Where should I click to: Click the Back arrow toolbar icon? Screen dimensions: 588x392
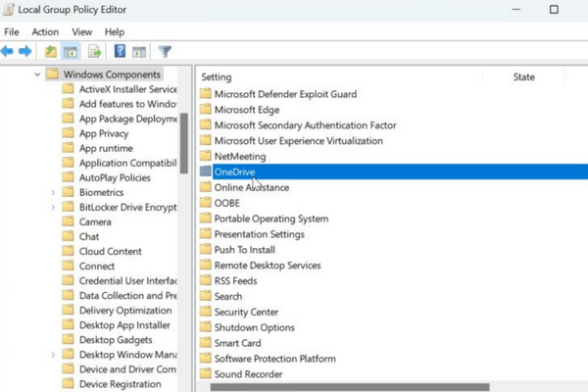point(7,51)
